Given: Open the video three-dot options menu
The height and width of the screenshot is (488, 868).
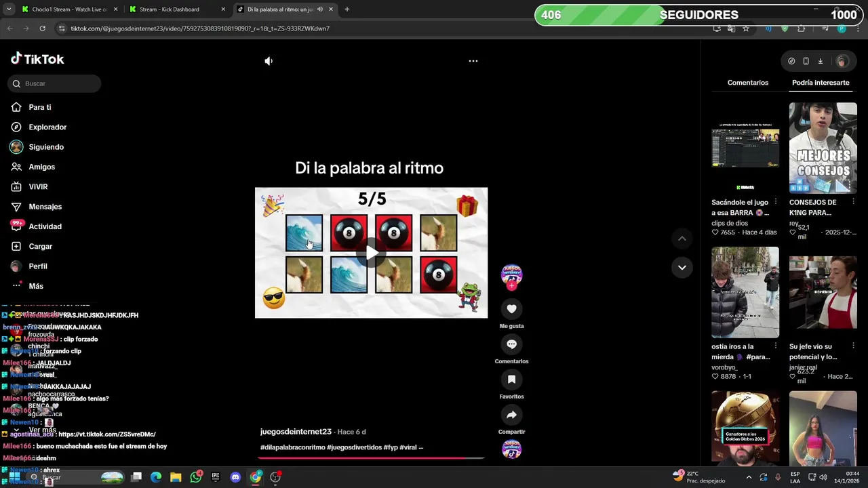Looking at the screenshot, I should (x=473, y=61).
